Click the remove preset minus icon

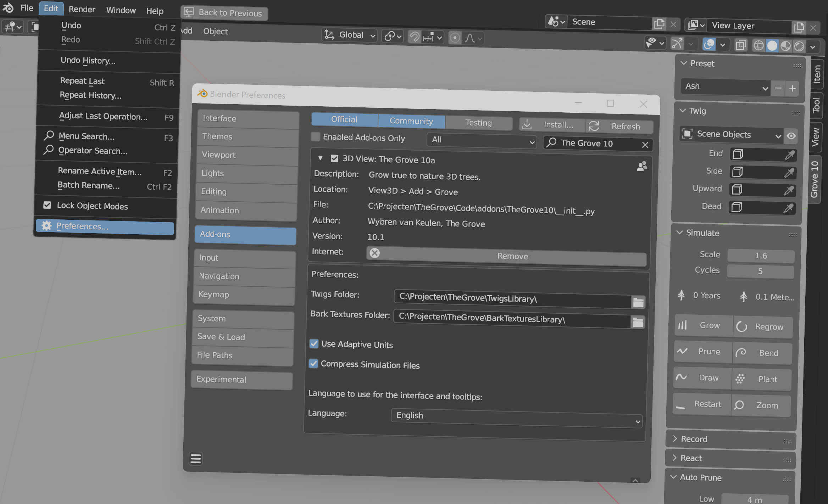click(x=778, y=88)
